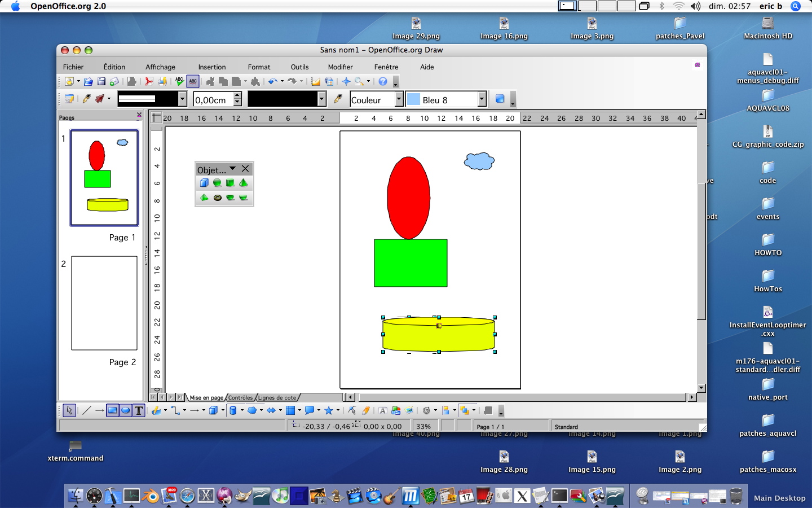This screenshot has width=812, height=508.
Task: Click the Aide menu
Action: [427, 67]
